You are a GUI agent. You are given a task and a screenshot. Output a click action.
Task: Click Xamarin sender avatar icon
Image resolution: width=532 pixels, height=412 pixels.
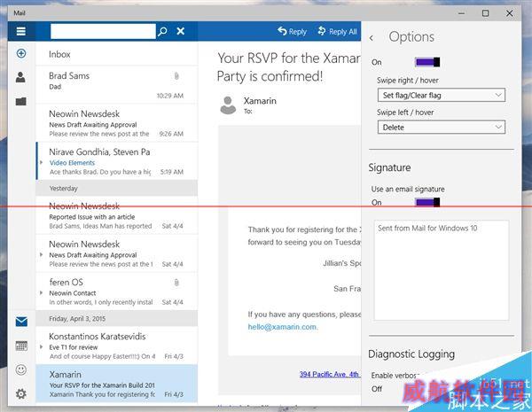click(x=228, y=105)
